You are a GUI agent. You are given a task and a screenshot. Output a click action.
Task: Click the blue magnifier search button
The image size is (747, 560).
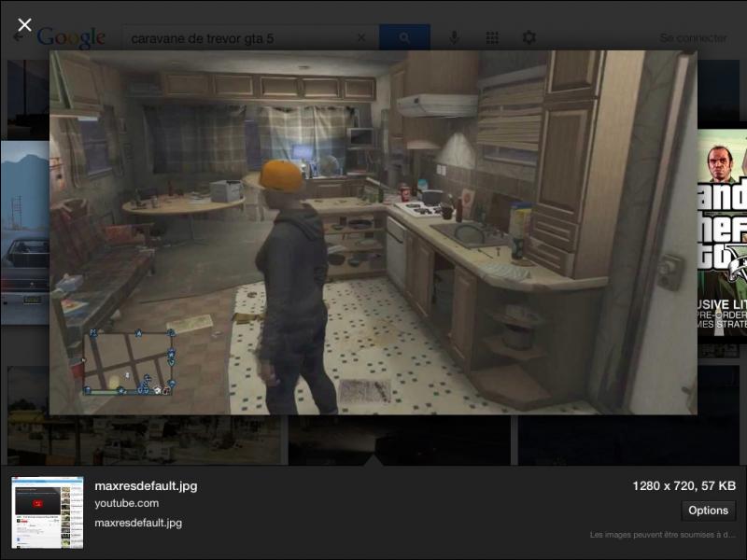tap(404, 37)
